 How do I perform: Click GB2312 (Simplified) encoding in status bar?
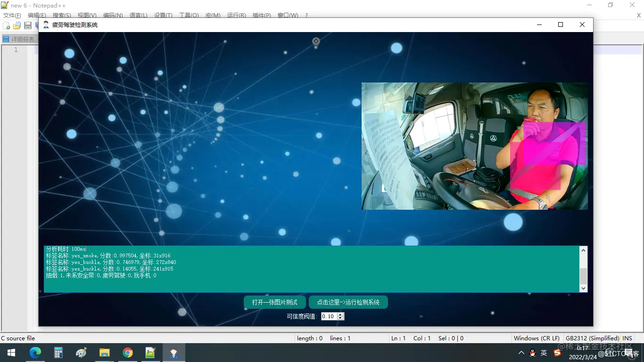pos(592,338)
